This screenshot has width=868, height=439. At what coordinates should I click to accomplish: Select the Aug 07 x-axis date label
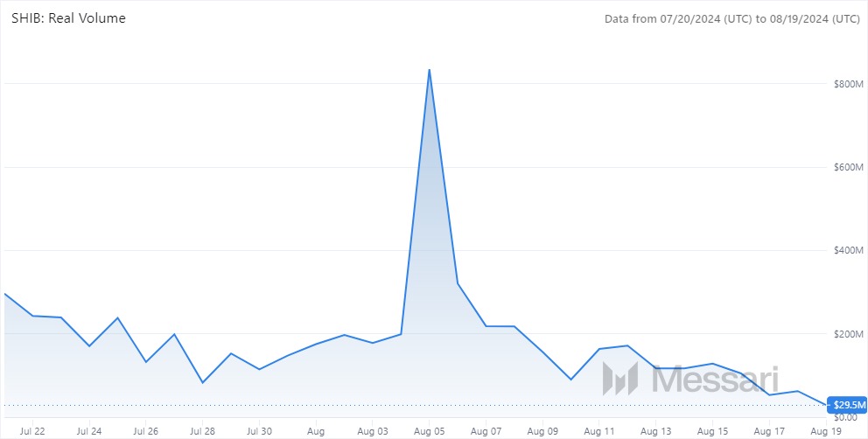(x=486, y=431)
